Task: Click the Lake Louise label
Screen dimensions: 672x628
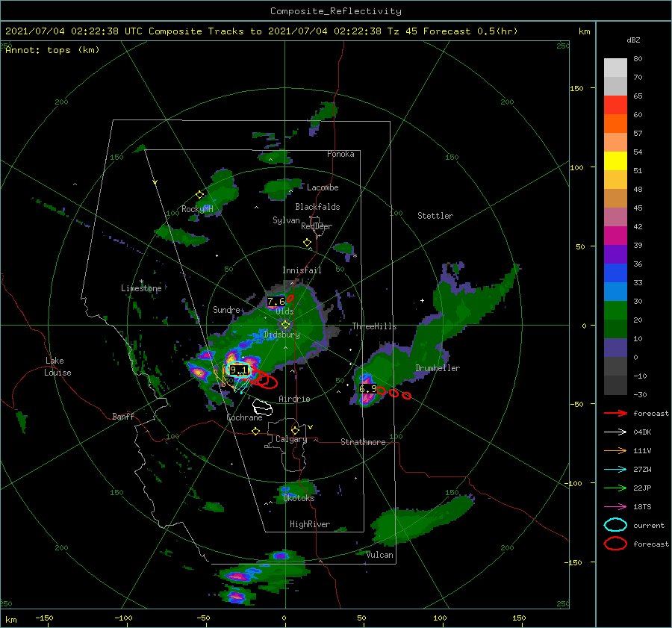Action: pos(57,367)
